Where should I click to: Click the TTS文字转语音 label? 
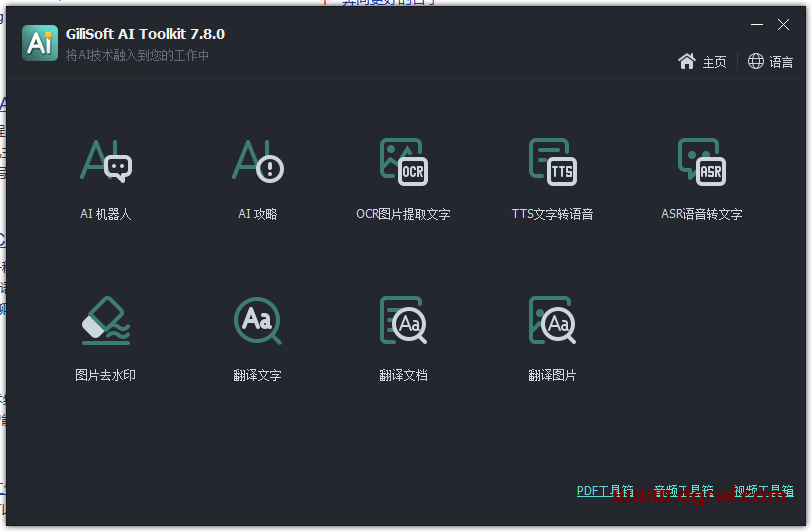[x=553, y=214]
